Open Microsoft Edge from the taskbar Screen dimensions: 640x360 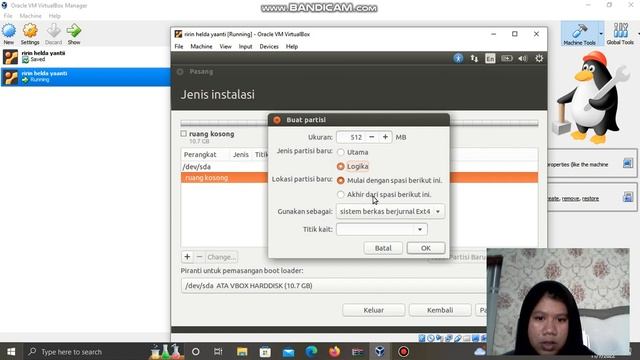[x=311, y=351]
